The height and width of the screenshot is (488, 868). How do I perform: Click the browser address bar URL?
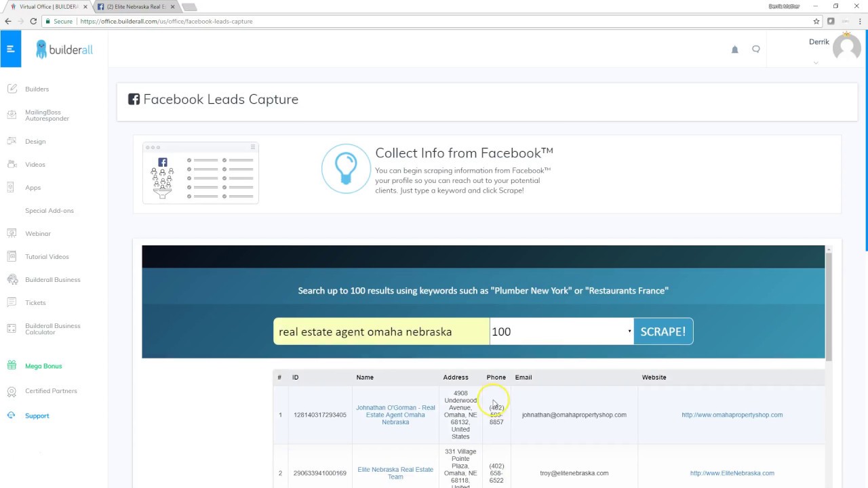[166, 21]
